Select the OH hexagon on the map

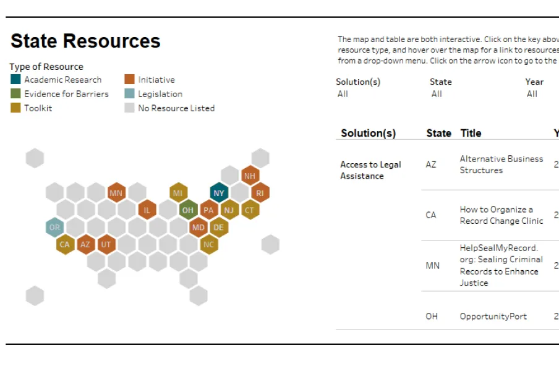coord(188,210)
